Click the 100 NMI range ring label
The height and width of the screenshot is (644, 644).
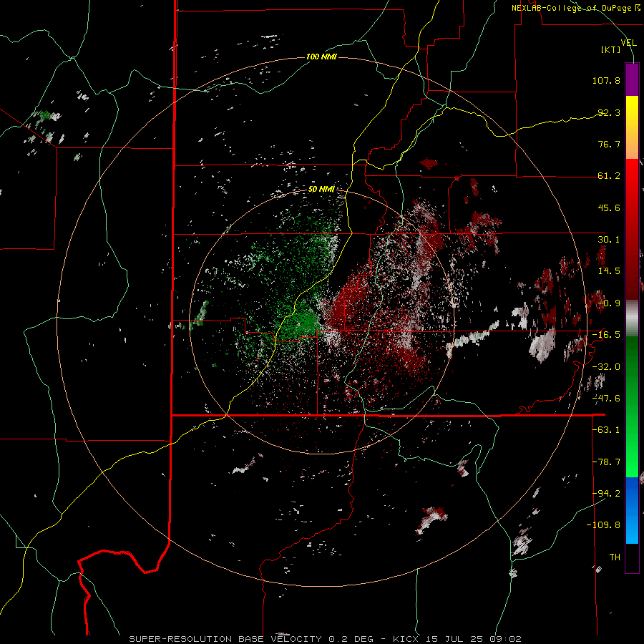[321, 57]
